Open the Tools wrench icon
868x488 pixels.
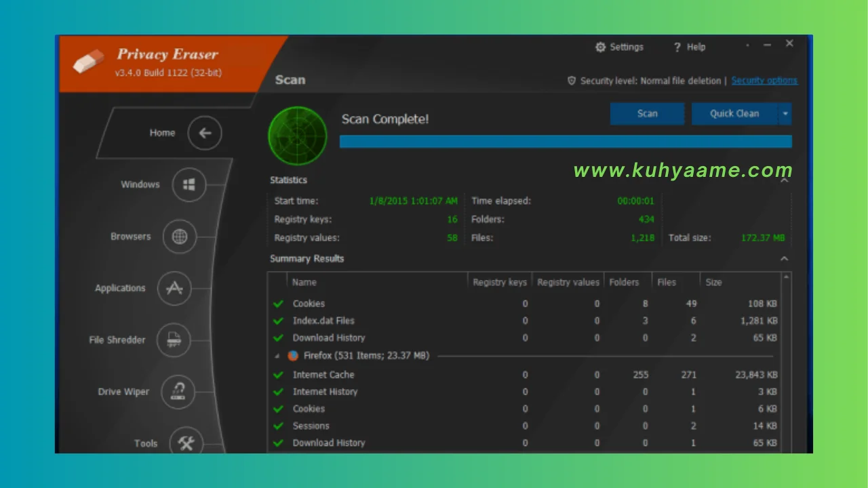(x=186, y=443)
